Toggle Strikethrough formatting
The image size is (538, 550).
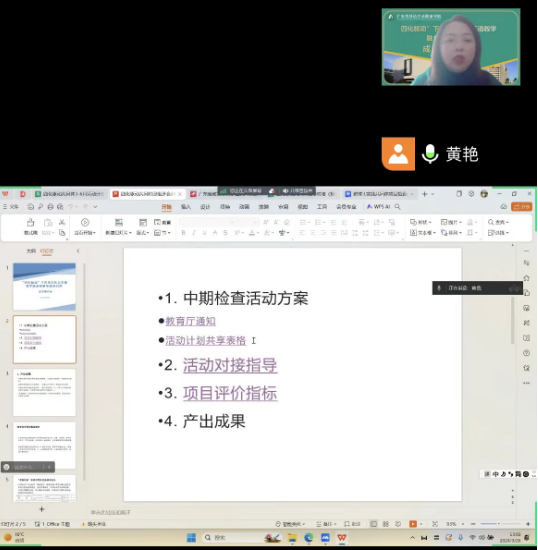pyautogui.click(x=215, y=233)
